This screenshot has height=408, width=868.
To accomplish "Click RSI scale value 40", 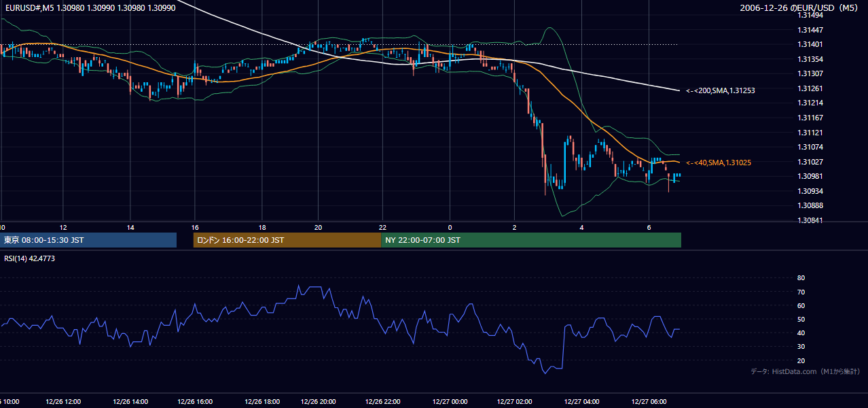I will point(801,333).
